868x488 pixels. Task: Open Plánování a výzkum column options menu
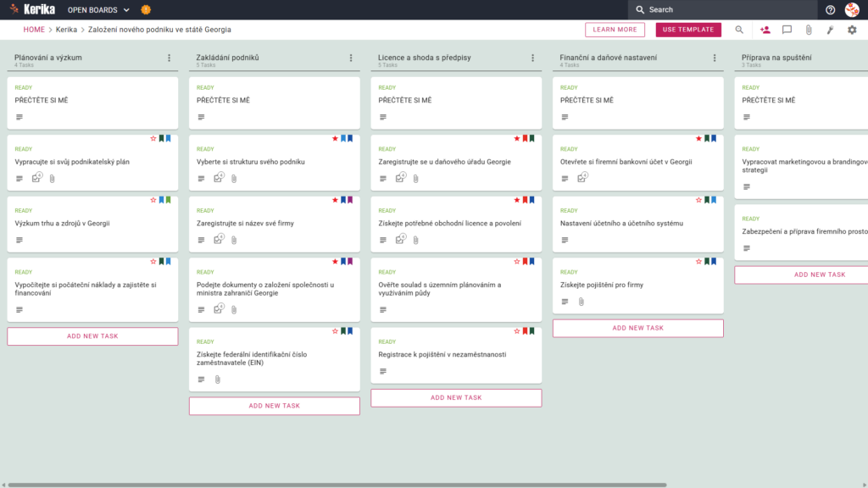click(x=170, y=58)
